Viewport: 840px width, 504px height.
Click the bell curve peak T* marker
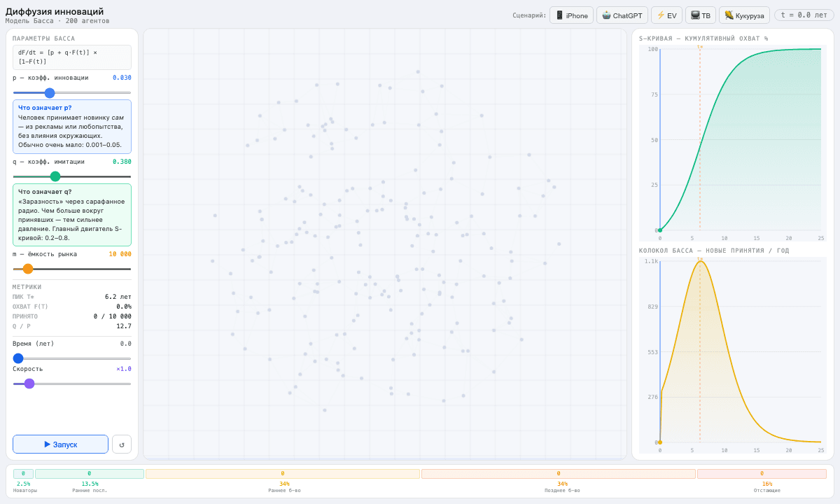tap(699, 259)
